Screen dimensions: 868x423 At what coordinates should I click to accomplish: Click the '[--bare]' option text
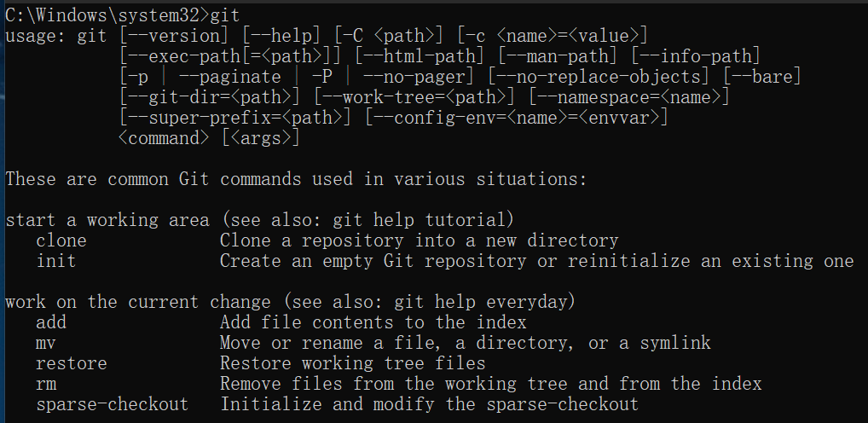point(762,77)
